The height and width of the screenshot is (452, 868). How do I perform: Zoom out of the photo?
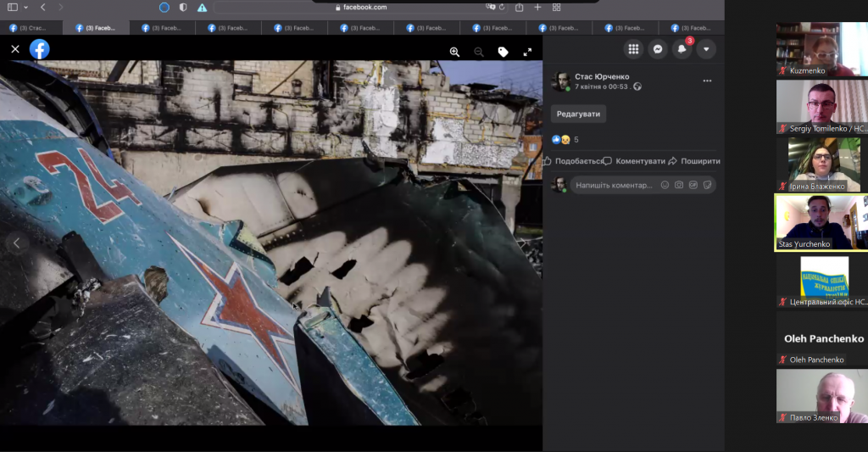pyautogui.click(x=479, y=52)
